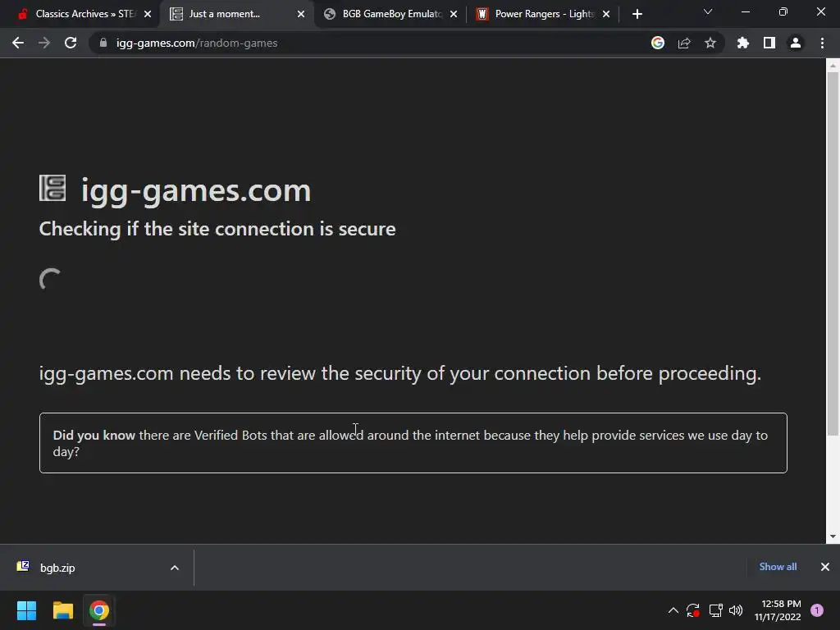Viewport: 840px width, 630px height.
Task: Toggle the browser side panel
Action: pos(769,43)
